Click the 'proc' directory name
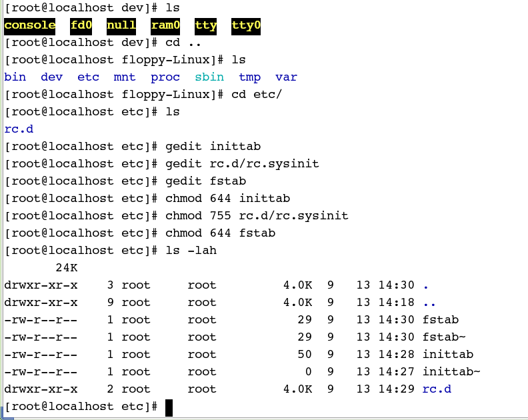The width and height of the screenshot is (528, 420). tap(165, 78)
